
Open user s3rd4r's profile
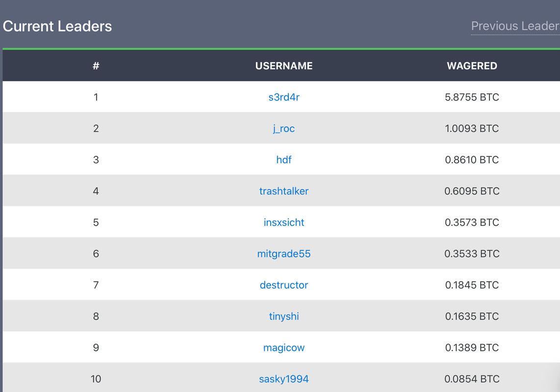click(284, 97)
